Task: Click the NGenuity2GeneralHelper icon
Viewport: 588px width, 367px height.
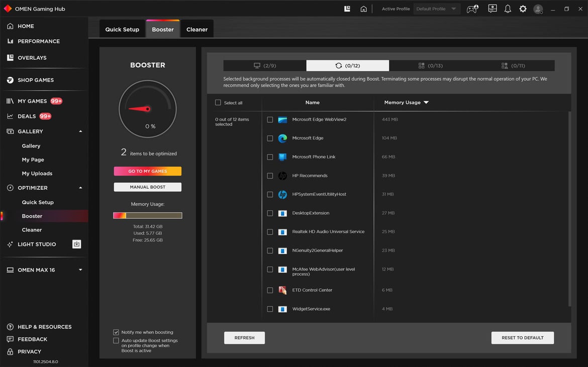Action: (282, 251)
